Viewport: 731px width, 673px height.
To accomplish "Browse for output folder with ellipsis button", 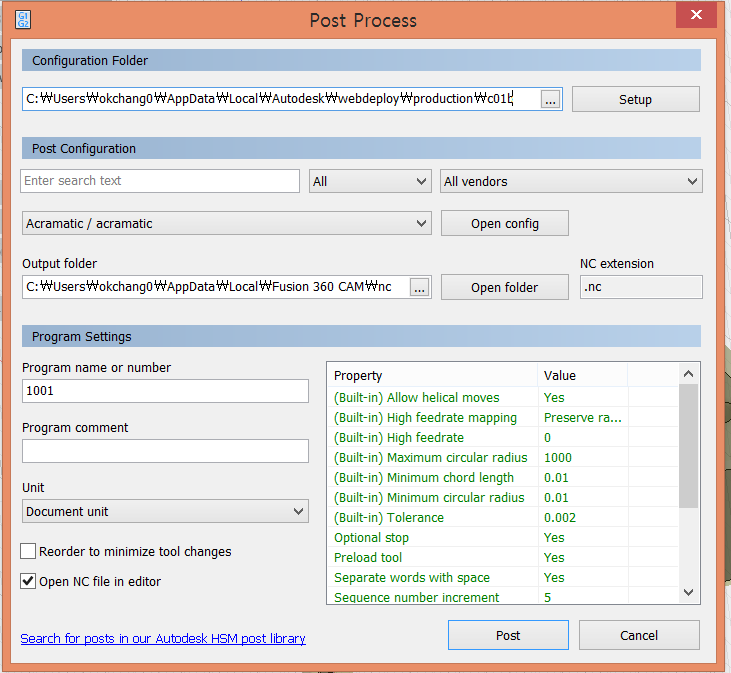I will [x=420, y=287].
